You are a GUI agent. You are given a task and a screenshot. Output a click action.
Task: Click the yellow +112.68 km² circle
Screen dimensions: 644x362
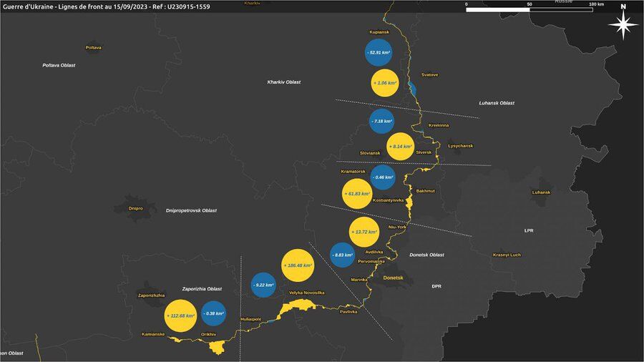pyautogui.click(x=180, y=315)
